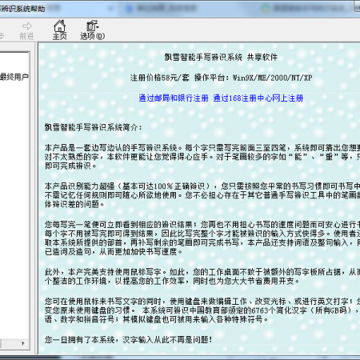Click heading 飘雪智能手写辨识系统简介:
Screen dimensions: 360x360
click(x=93, y=127)
